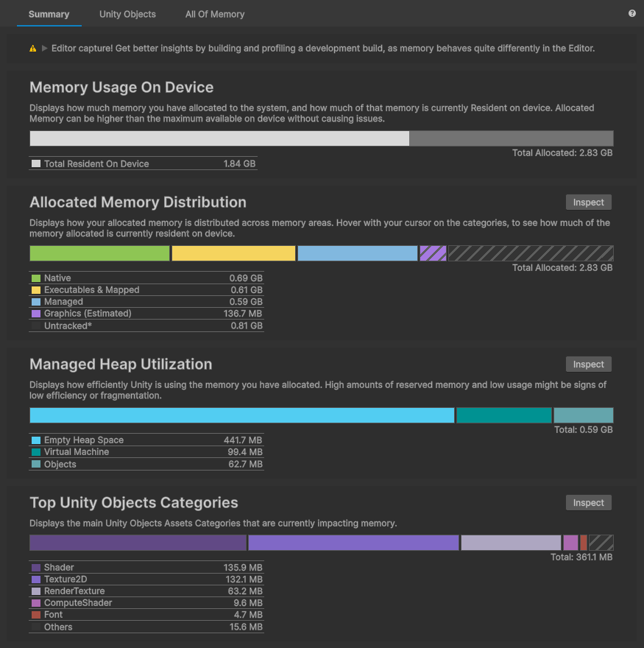Screen dimensions: 644x648
Task: Select the Executables & Mapped row label
Action: pos(92,290)
